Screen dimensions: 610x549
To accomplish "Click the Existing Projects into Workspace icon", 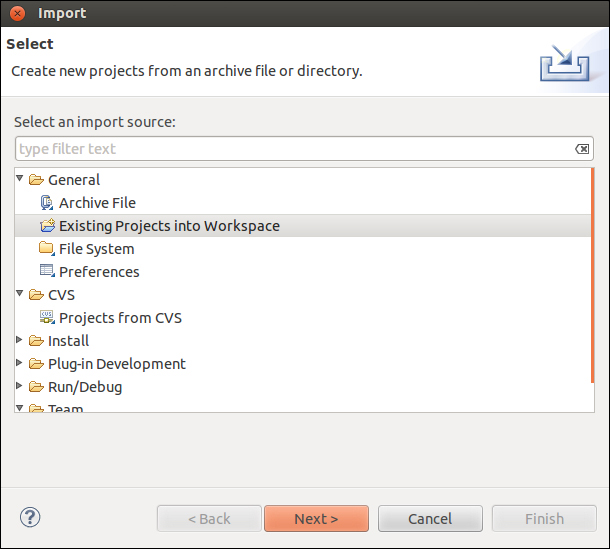I will pyautogui.click(x=47, y=226).
